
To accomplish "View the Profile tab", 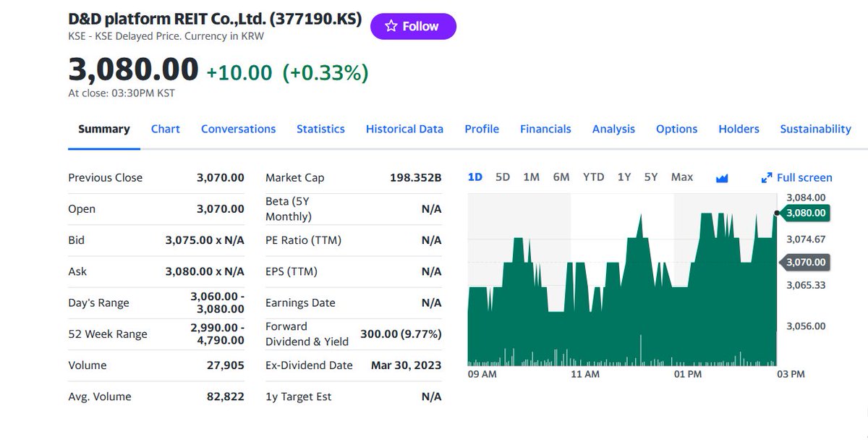I will point(482,129).
